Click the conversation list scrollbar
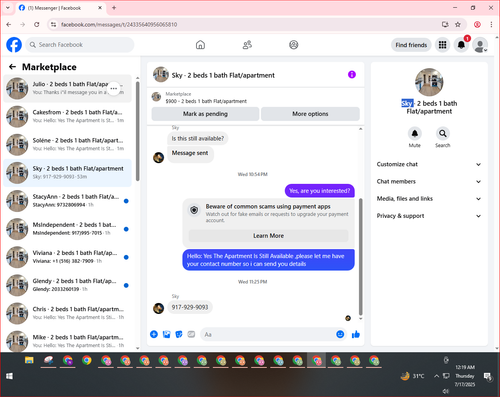The height and width of the screenshot is (397, 500). pyautogui.click(x=137, y=132)
